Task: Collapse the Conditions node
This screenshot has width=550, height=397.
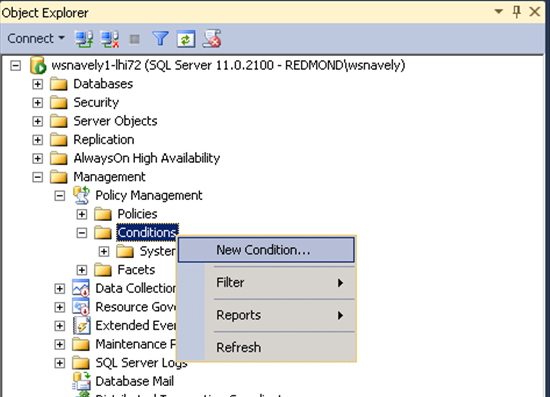Action: [82, 233]
